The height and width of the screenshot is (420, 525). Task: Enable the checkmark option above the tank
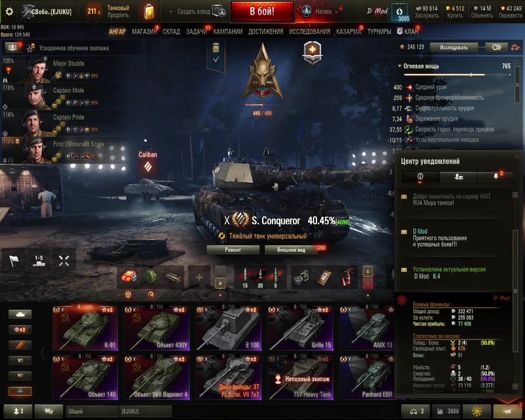(216, 59)
